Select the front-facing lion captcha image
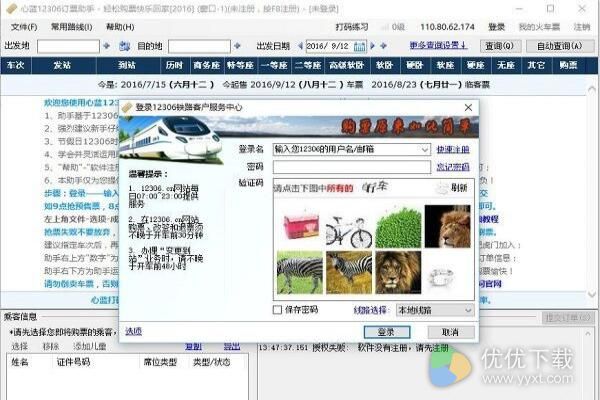Image resolution: width=600 pixels, height=400 pixels. click(398, 273)
